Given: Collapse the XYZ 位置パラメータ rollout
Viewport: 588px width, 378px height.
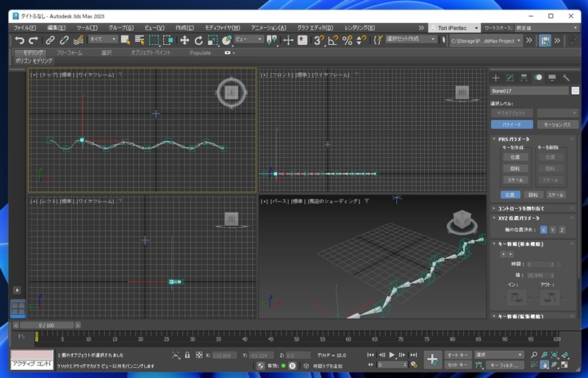Looking at the screenshot, I should click(518, 218).
